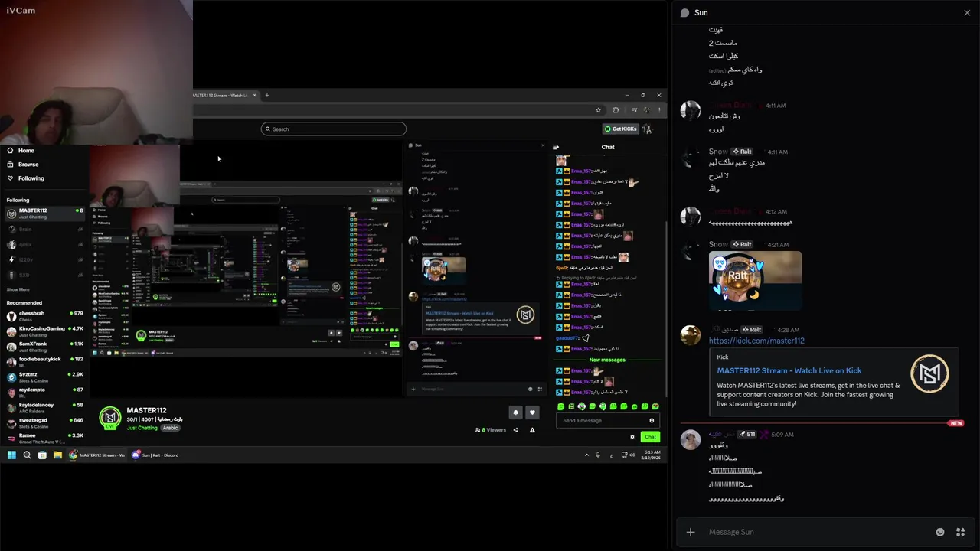Open sweatergxd recommended channel
The height and width of the screenshot is (551, 980).
(44, 422)
